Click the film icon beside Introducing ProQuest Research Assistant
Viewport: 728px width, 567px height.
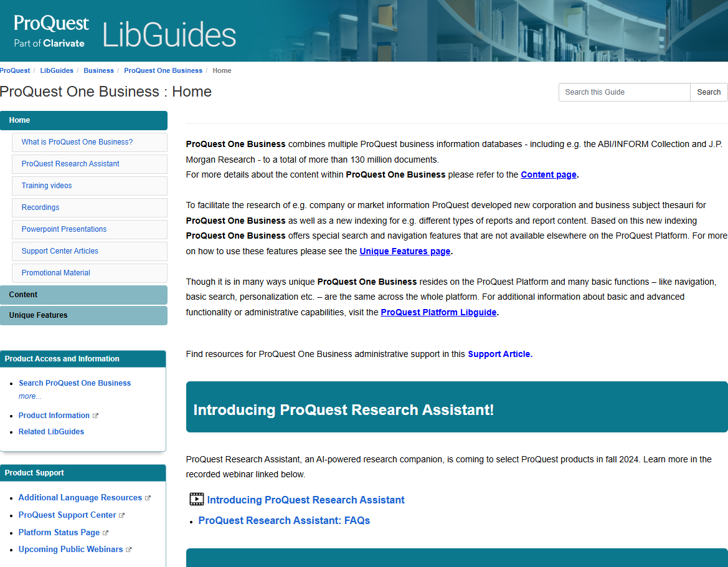coord(196,499)
